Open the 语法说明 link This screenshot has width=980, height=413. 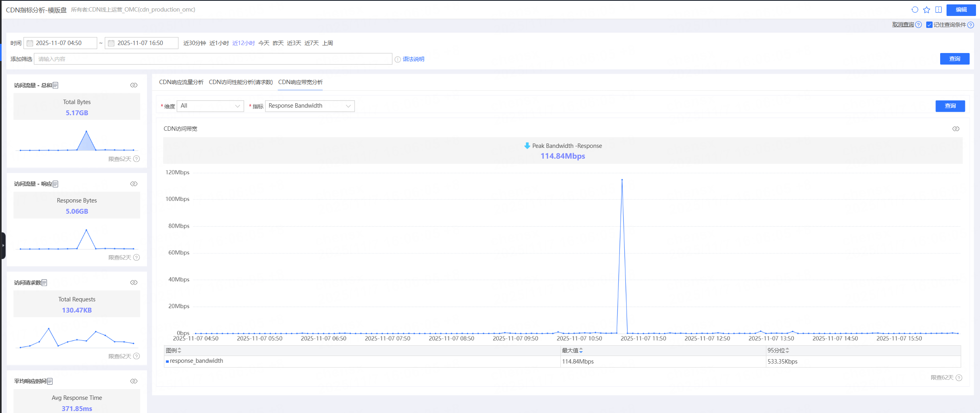413,59
